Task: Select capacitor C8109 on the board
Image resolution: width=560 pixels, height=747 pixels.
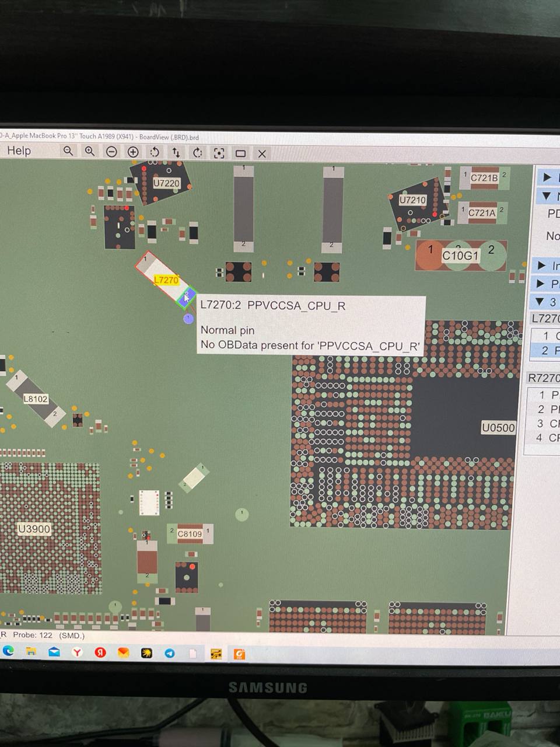Action: (190, 533)
